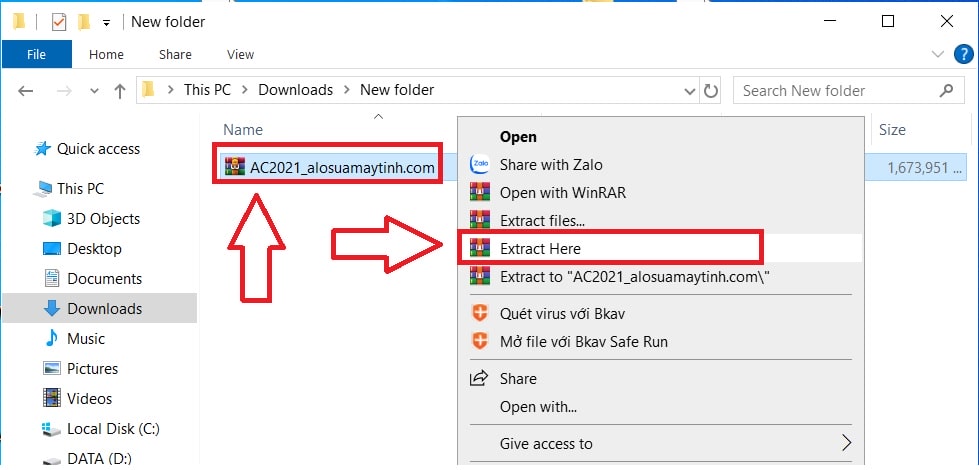Click the Share icon in the context menu
The height and width of the screenshot is (470, 979).
click(x=479, y=378)
